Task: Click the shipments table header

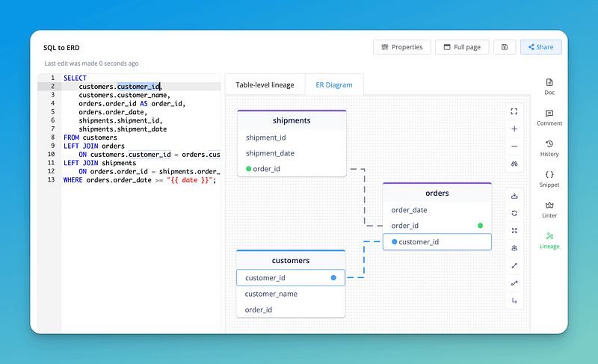Action: click(x=292, y=120)
